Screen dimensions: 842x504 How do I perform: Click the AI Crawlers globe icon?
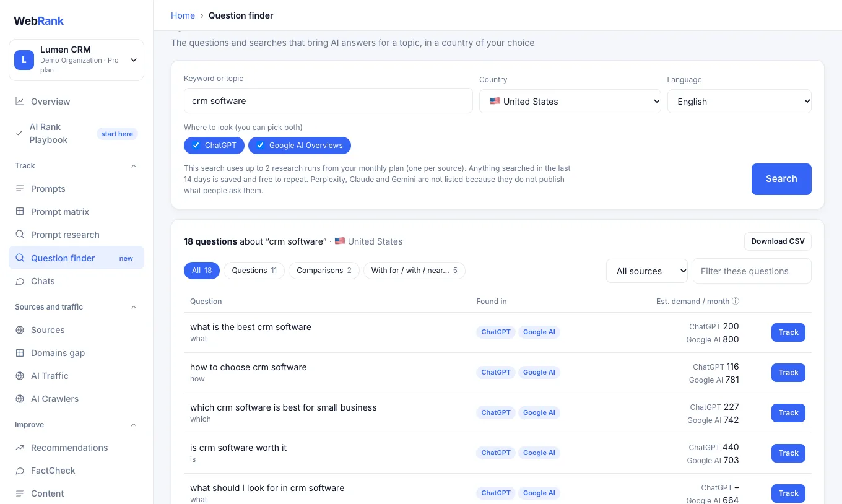pyautogui.click(x=20, y=399)
